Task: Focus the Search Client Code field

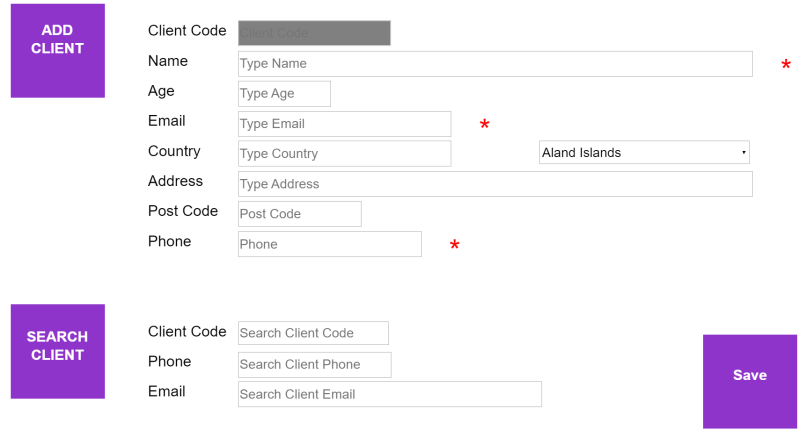Action: click(x=313, y=333)
